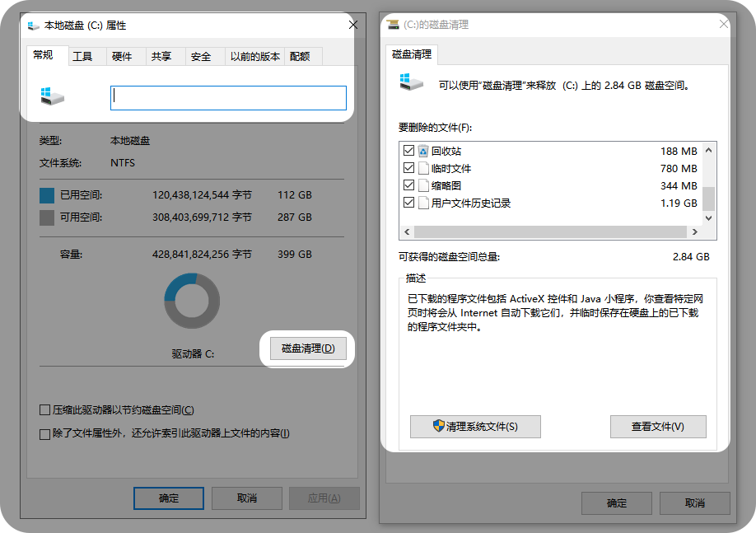Screen dimensions: 756x533
Task: Click the 344 MB size value
Action: [679, 185]
